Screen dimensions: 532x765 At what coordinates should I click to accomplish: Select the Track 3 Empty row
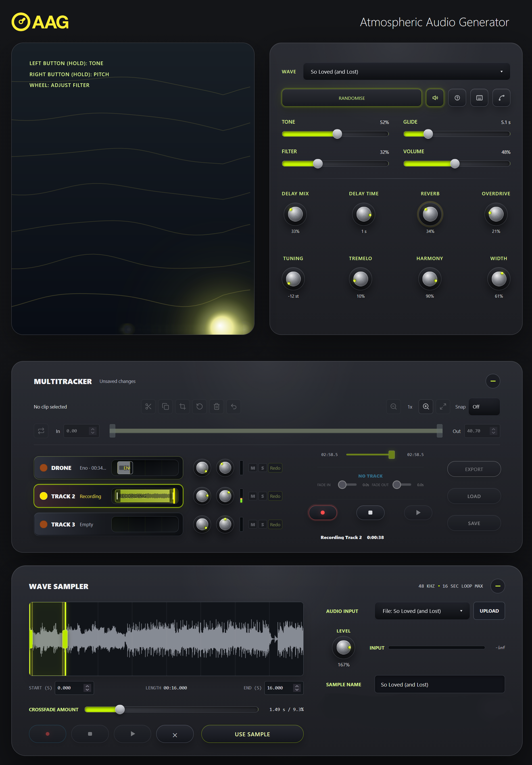coord(108,524)
